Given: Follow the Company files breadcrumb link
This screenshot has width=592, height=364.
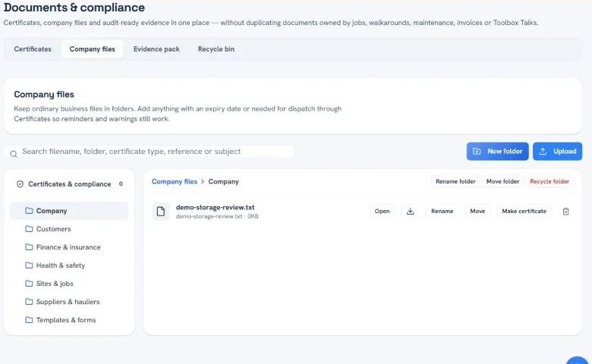Looking at the screenshot, I should 175,181.
